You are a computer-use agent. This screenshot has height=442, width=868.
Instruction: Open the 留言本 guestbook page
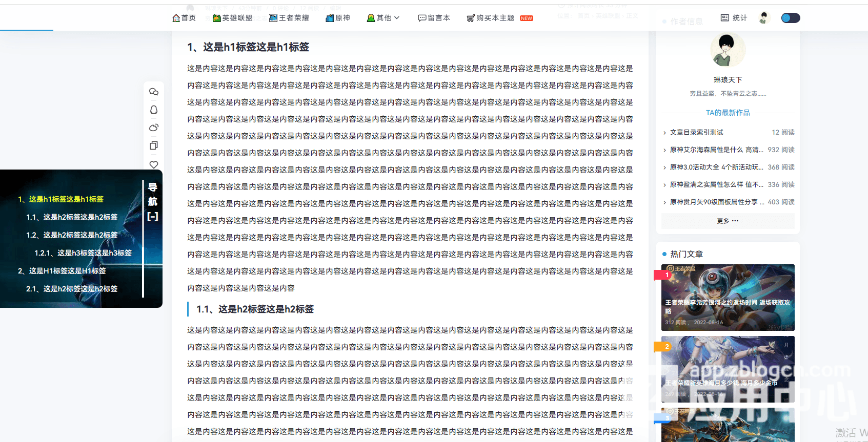tap(434, 18)
